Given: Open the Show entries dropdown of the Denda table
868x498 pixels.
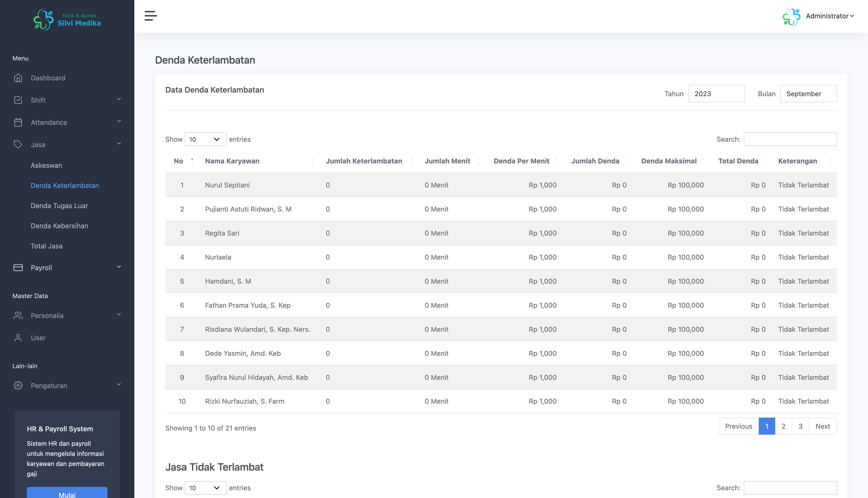Looking at the screenshot, I should (x=205, y=139).
